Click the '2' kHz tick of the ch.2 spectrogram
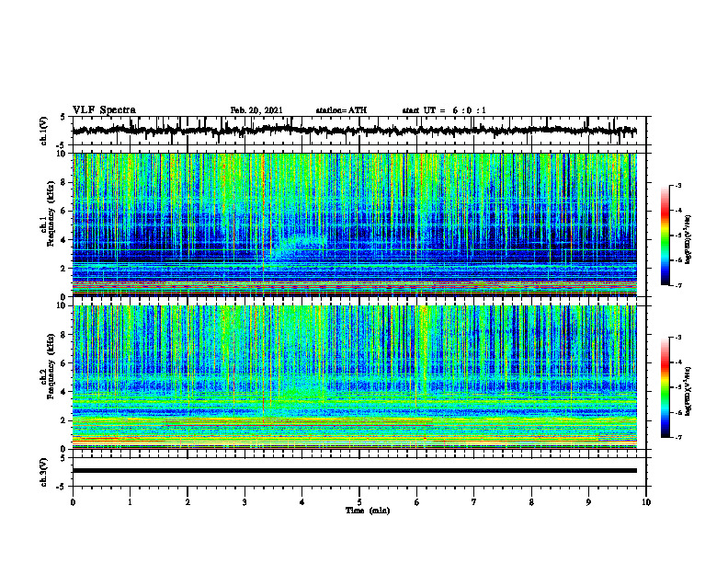The image size is (728, 563). point(64,420)
